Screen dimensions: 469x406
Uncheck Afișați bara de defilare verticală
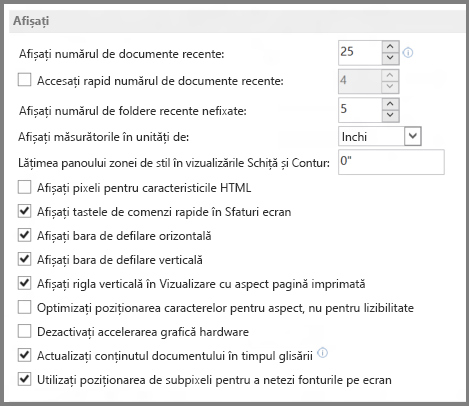(25, 259)
